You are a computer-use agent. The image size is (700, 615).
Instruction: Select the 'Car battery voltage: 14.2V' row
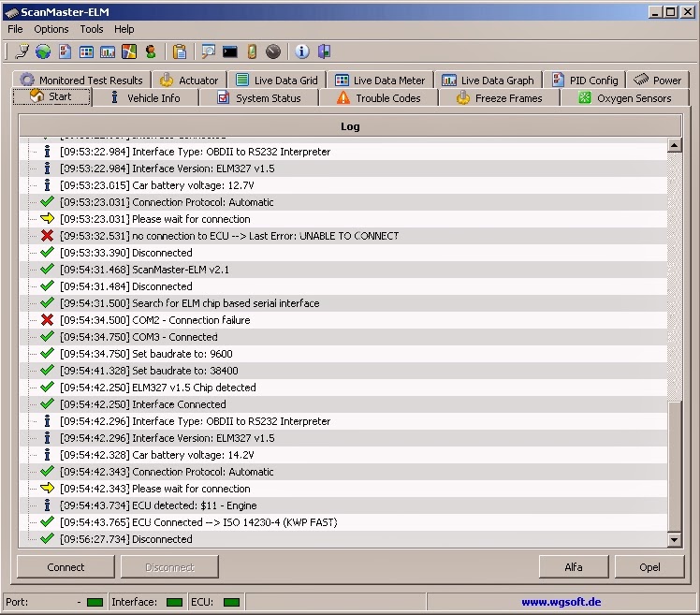pos(343,455)
